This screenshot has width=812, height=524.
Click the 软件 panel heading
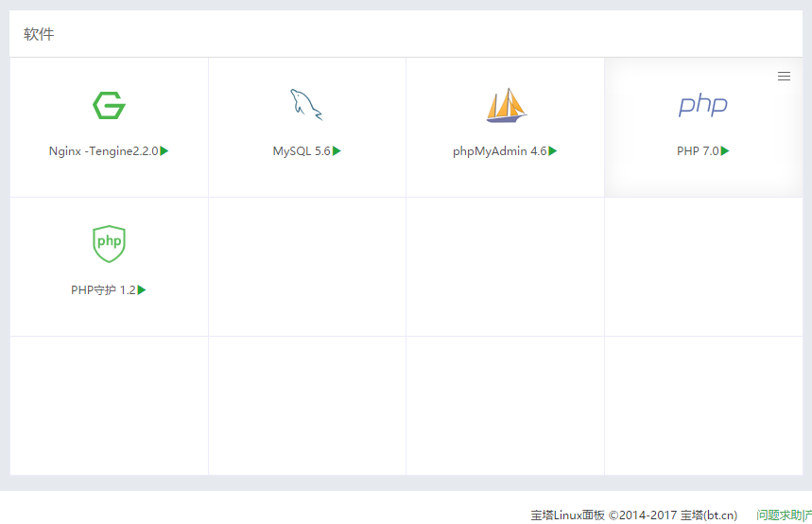click(x=39, y=34)
